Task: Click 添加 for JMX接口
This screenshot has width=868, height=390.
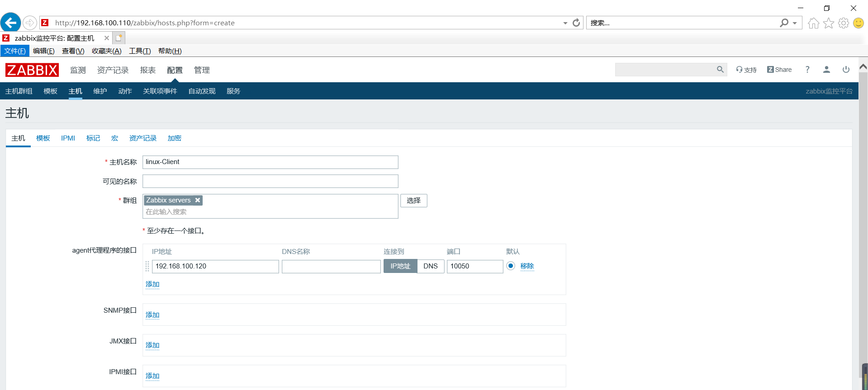Action: click(152, 345)
